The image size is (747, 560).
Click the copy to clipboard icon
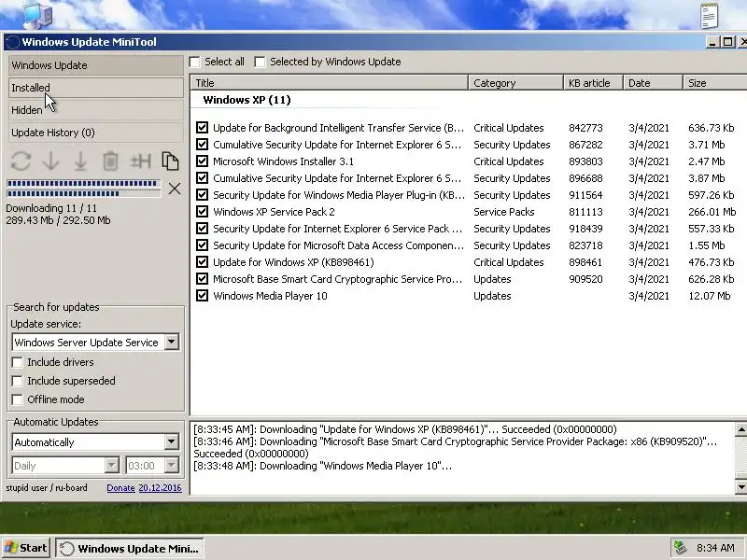coord(170,161)
